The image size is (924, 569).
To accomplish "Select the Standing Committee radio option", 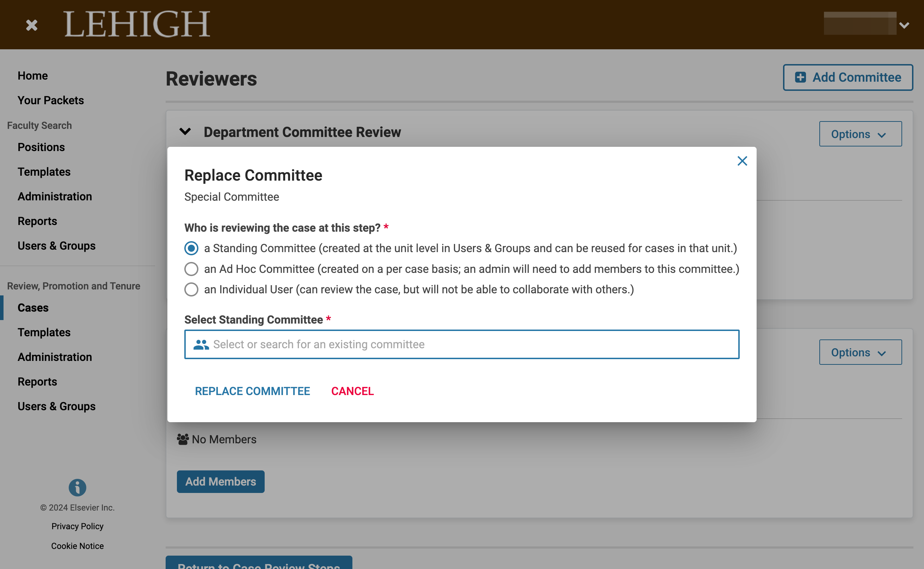I will pyautogui.click(x=191, y=248).
